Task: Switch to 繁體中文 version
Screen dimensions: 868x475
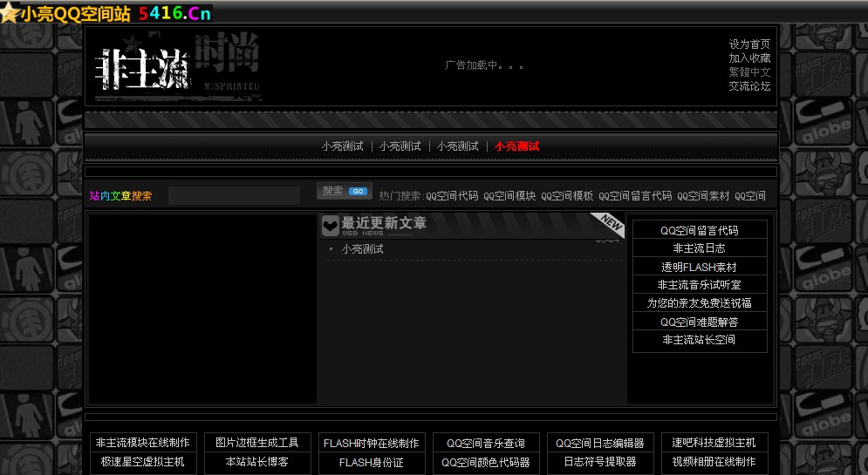Action: tap(749, 71)
